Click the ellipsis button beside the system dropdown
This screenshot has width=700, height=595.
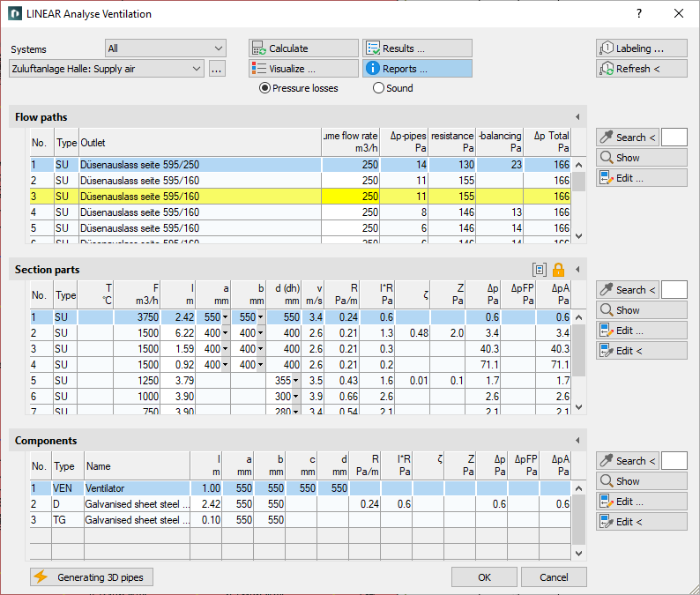217,69
